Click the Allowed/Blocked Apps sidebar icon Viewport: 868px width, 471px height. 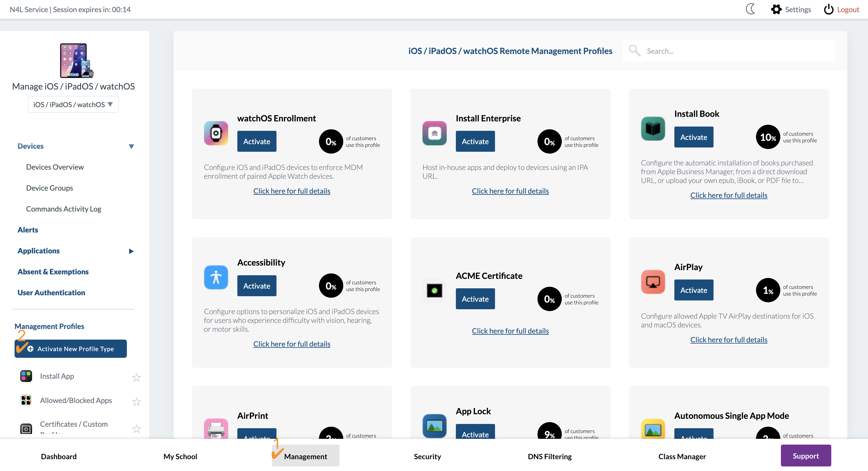click(x=25, y=400)
